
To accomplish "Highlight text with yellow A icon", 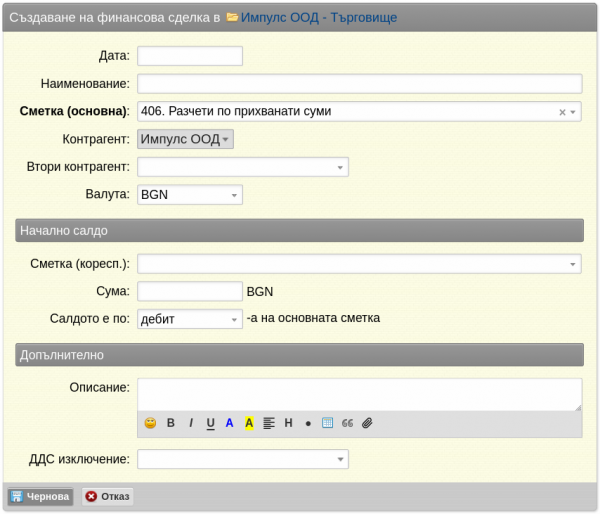I will pos(249,423).
